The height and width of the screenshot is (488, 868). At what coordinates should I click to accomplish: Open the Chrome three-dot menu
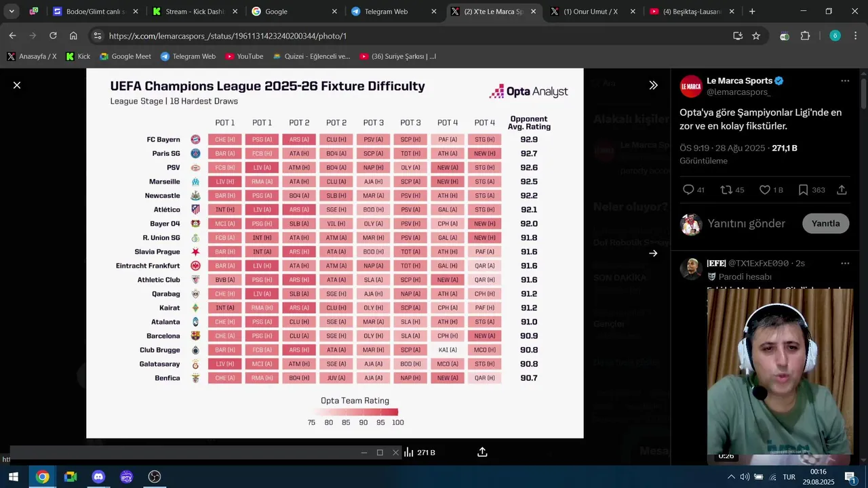(856, 36)
